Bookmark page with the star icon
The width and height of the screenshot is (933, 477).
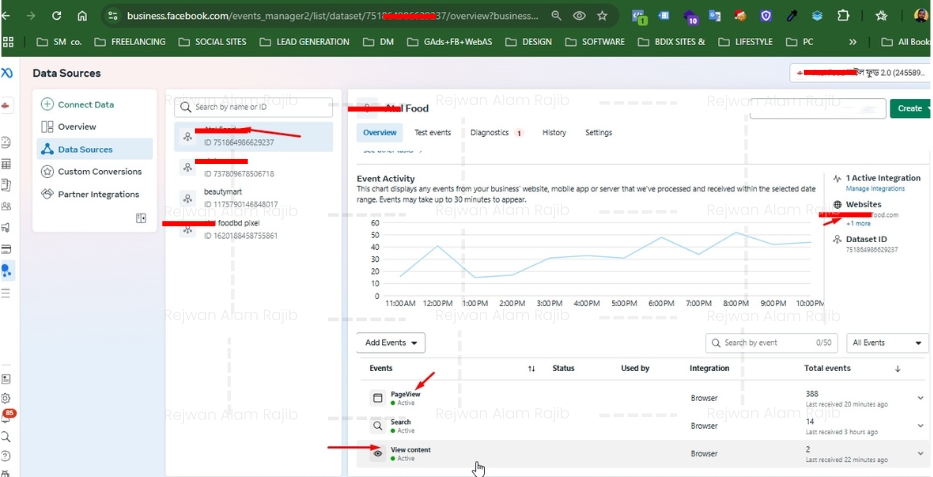click(x=602, y=16)
